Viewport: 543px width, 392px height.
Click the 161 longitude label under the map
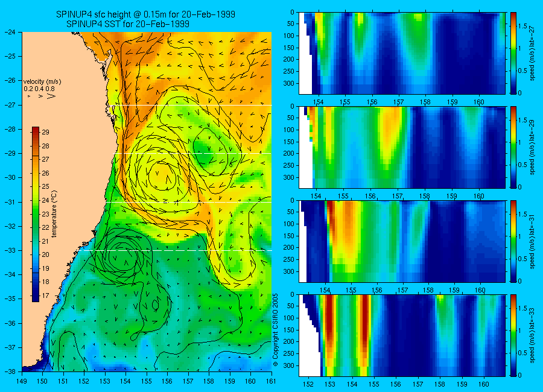pyautogui.click(x=271, y=381)
